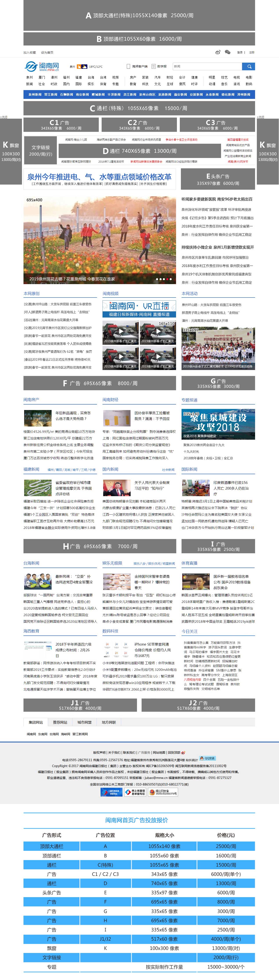This screenshot has height=980, width=279.
Task: Open the 台海新闻 section heading
Action: (32, 563)
